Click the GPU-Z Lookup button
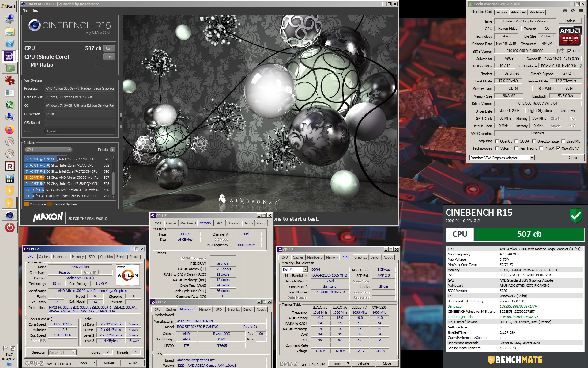 570,21
